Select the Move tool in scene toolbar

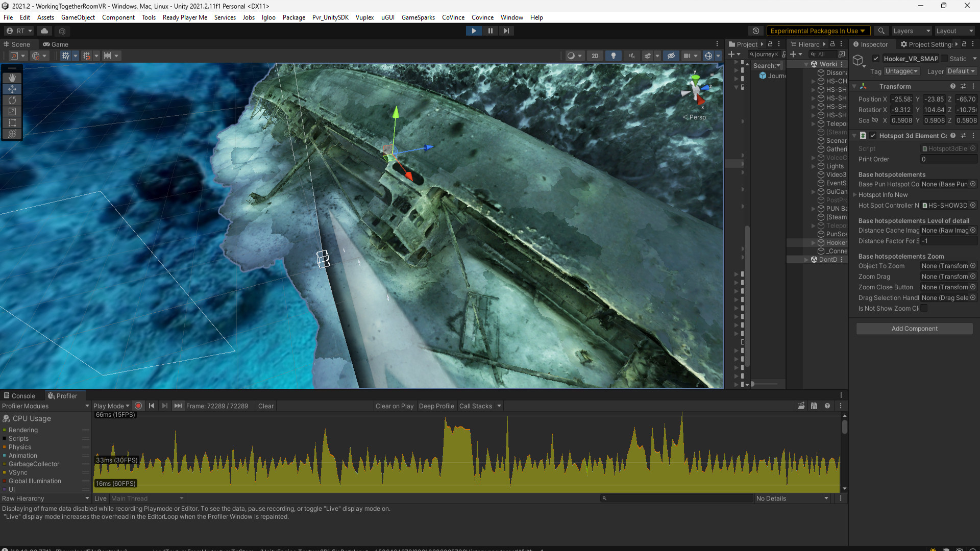tap(12, 89)
